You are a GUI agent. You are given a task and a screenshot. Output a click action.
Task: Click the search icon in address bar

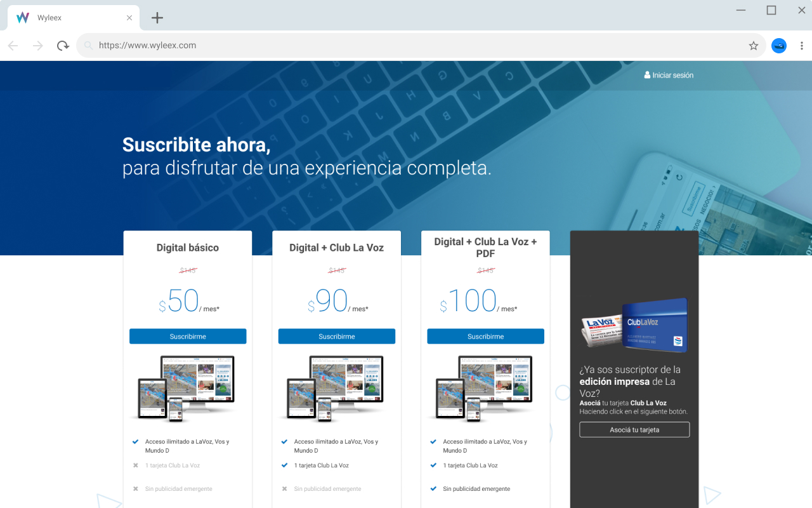click(88, 46)
